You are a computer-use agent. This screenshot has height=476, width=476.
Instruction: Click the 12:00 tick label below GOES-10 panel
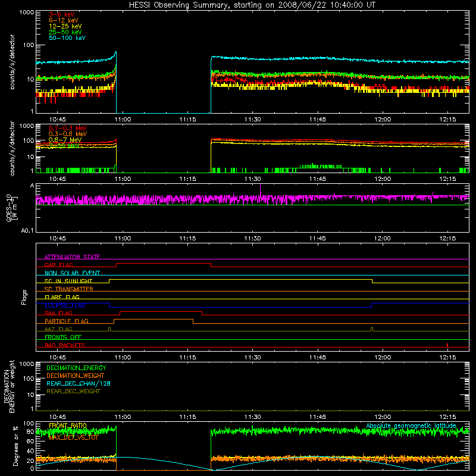[383, 239]
